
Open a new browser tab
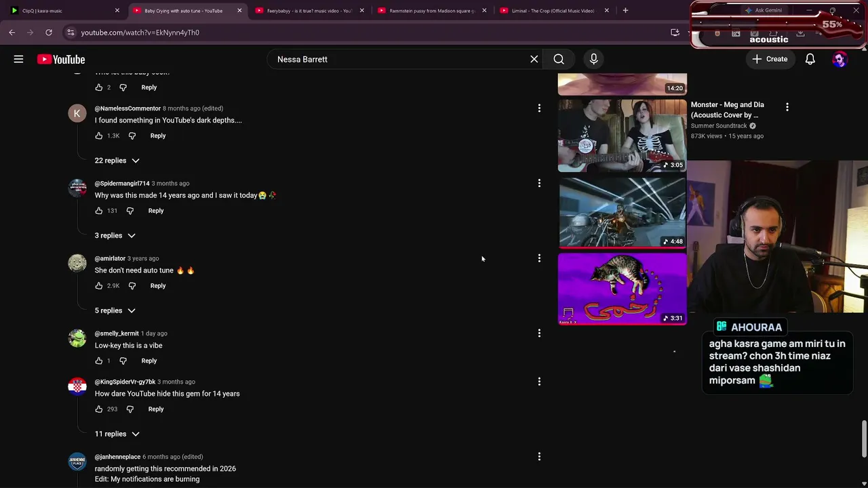coord(625,11)
